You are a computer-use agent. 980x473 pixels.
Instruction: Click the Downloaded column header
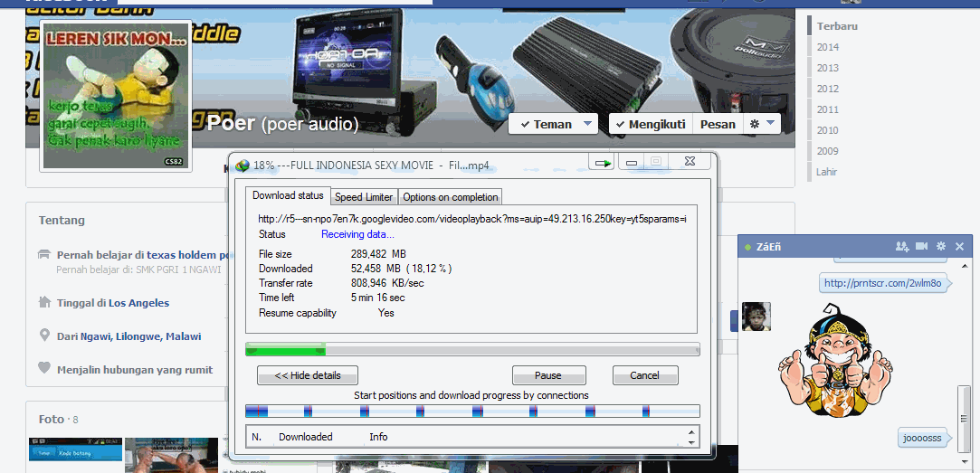306,437
